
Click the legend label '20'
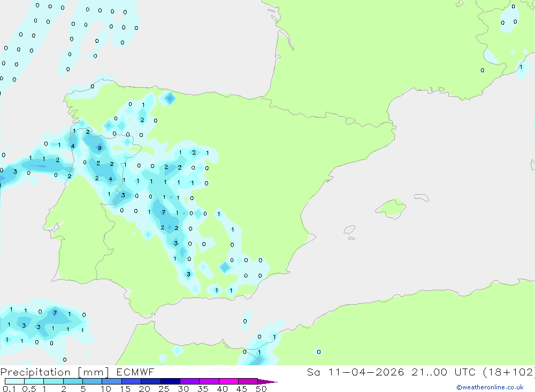(x=144, y=389)
